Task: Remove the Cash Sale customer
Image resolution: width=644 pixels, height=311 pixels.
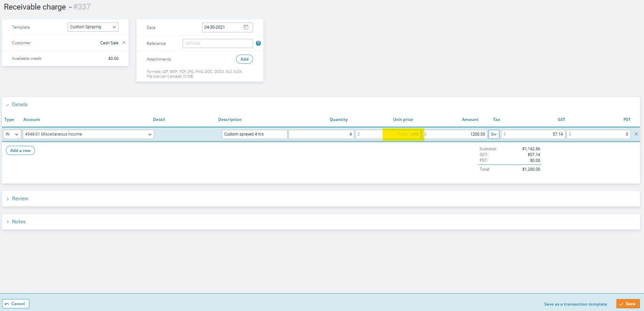Action: point(124,43)
